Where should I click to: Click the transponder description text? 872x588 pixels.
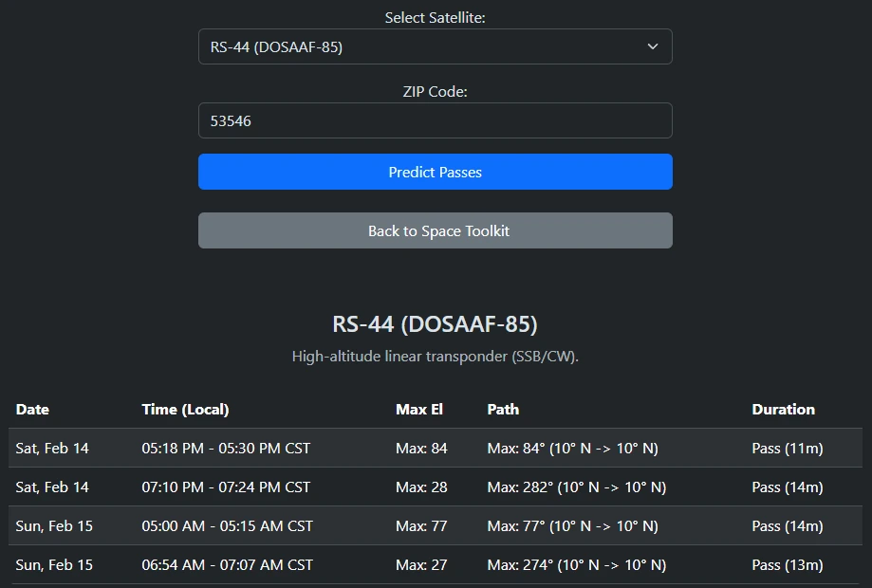click(435, 358)
